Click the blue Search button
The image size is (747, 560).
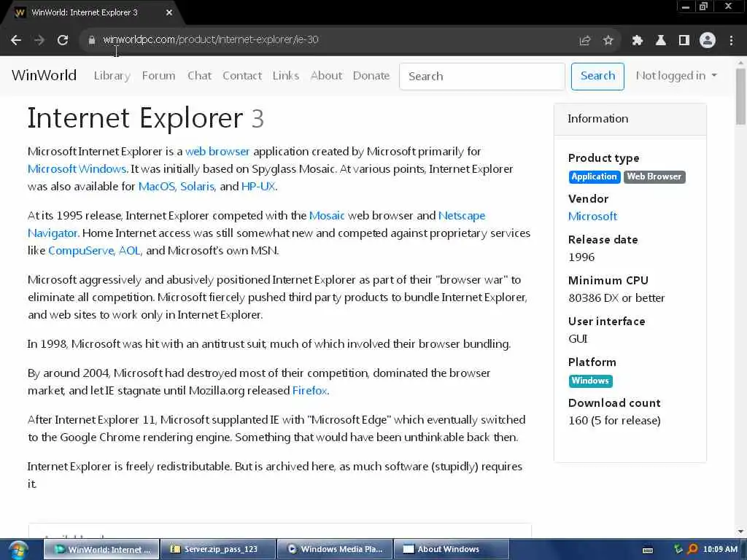[597, 76]
